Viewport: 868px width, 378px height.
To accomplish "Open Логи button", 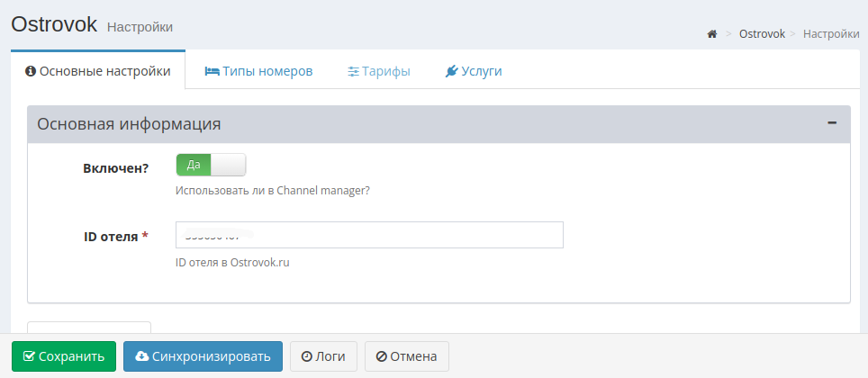I will (x=323, y=356).
